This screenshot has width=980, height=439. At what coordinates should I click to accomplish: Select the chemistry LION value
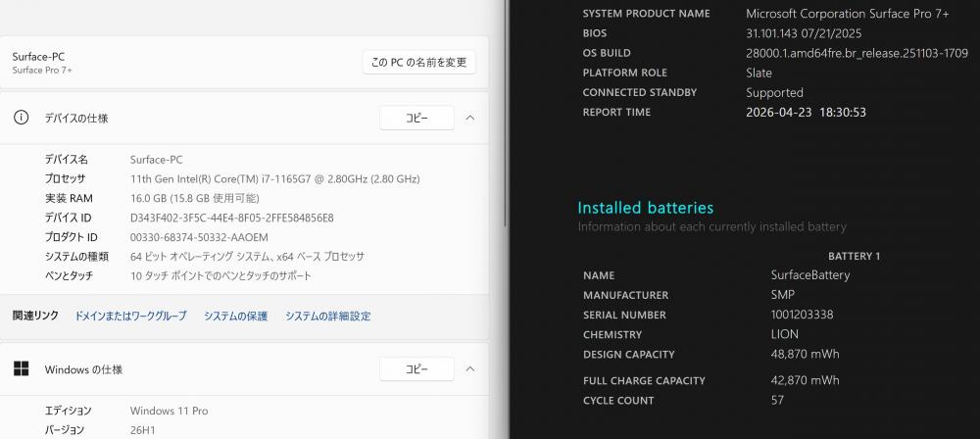(784, 334)
